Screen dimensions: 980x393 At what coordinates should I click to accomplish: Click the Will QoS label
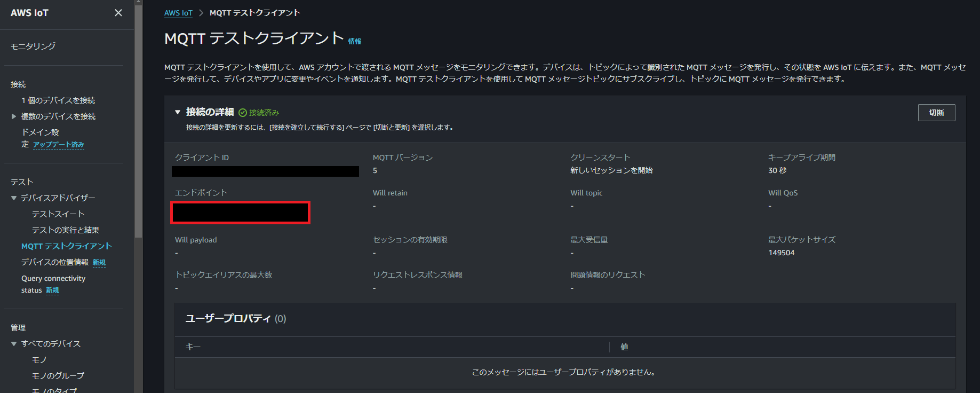coord(783,193)
